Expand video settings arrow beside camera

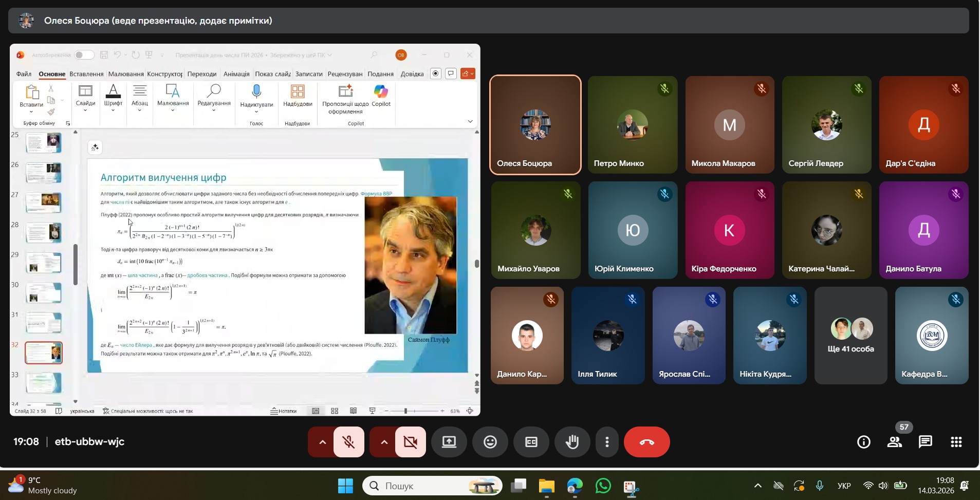pyautogui.click(x=384, y=442)
